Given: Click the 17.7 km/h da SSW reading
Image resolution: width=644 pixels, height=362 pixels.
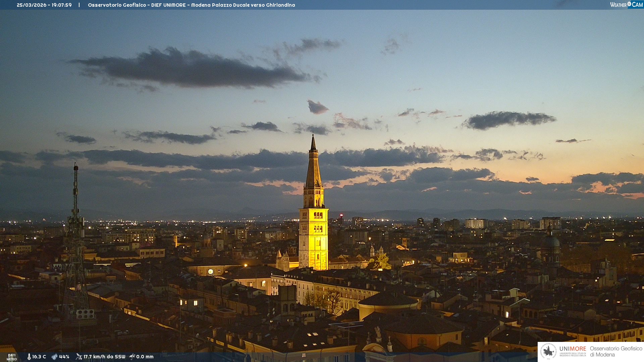Looking at the screenshot, I should [104, 357].
